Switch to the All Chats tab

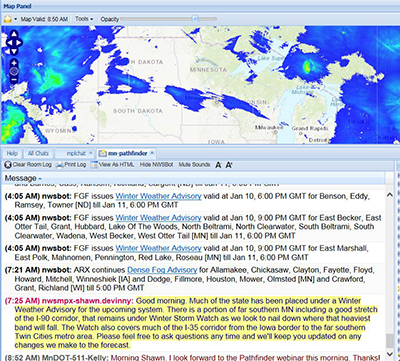[38, 153]
